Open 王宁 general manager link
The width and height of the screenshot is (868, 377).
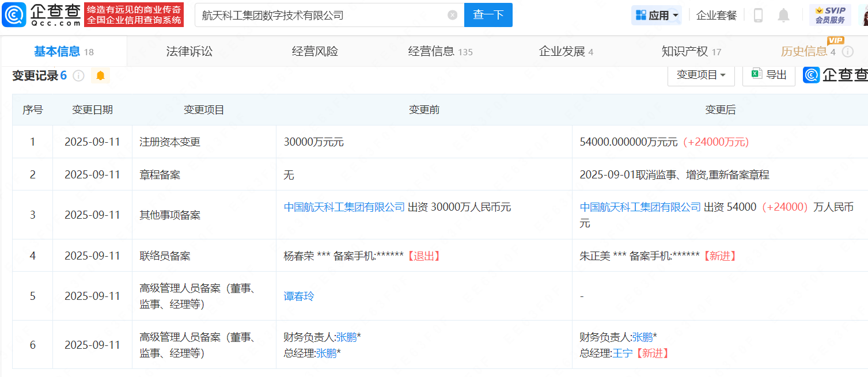coord(622,353)
